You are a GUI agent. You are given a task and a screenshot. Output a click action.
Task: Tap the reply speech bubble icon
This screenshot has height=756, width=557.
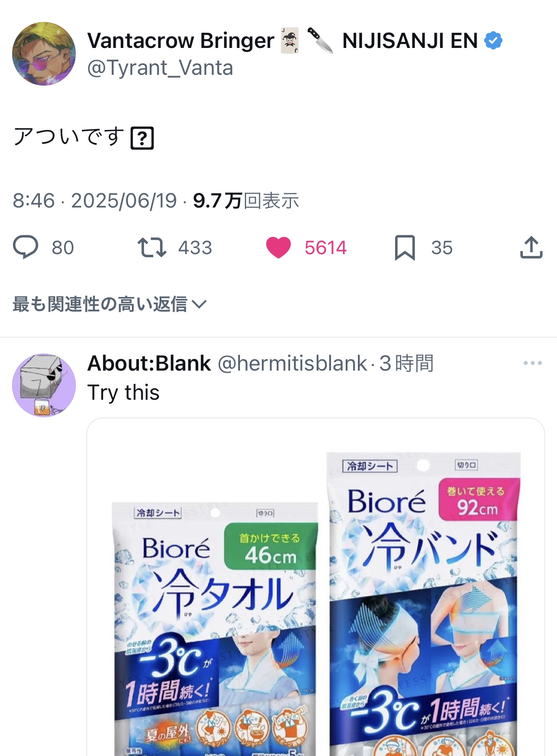[26, 247]
